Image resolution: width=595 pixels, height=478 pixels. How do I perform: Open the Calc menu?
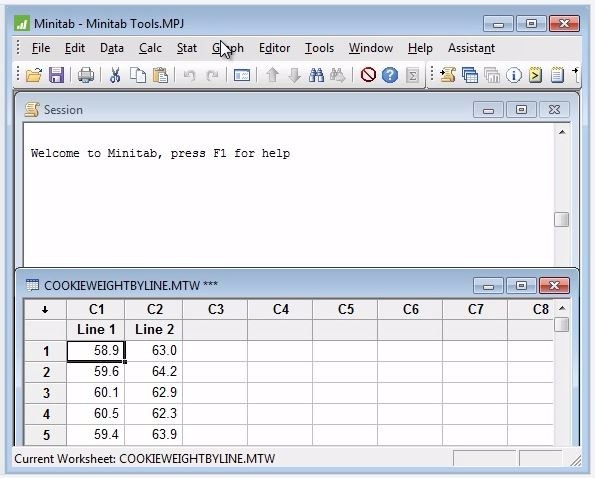click(x=150, y=48)
